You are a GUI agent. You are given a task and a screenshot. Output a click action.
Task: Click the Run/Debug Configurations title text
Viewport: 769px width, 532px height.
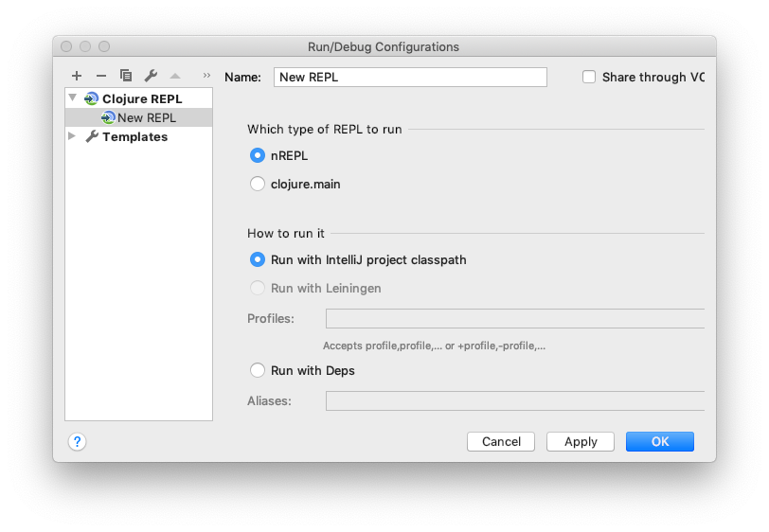(x=384, y=47)
